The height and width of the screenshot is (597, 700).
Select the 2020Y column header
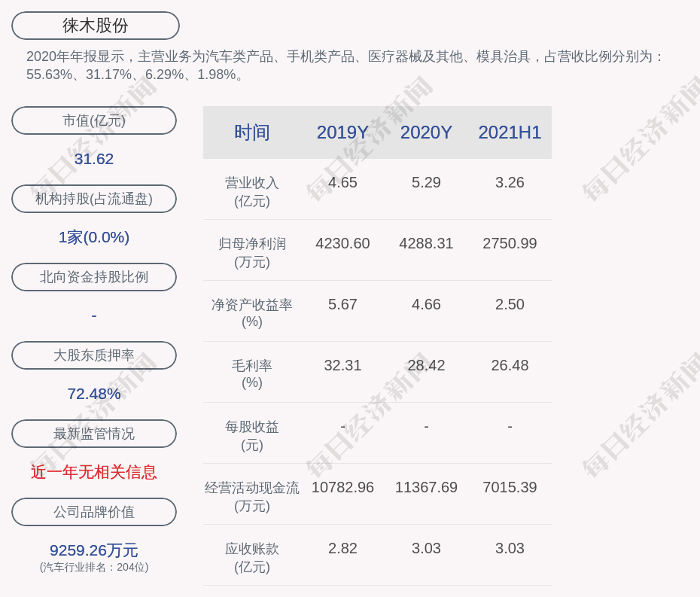426,132
